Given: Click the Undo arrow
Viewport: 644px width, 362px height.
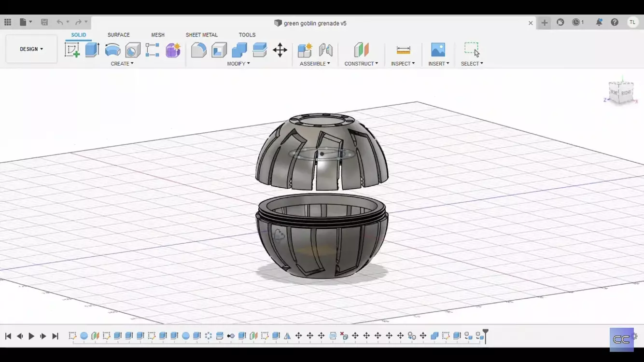Looking at the screenshot, I should coord(60,22).
